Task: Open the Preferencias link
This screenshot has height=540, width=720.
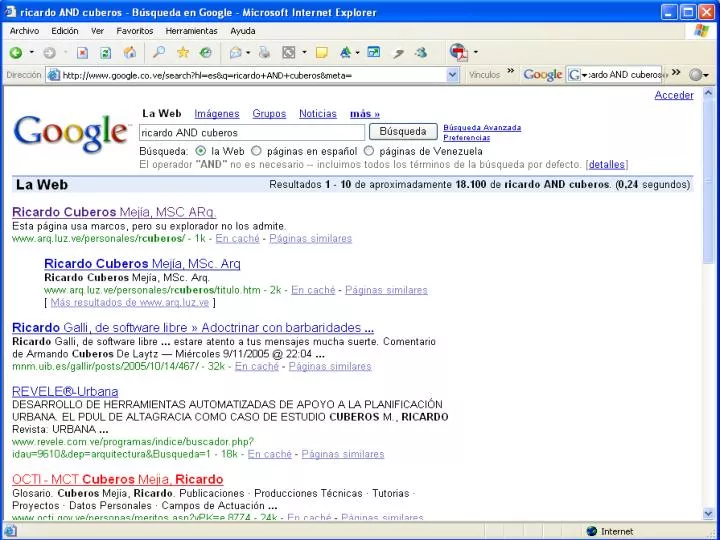Action: click(x=467, y=138)
